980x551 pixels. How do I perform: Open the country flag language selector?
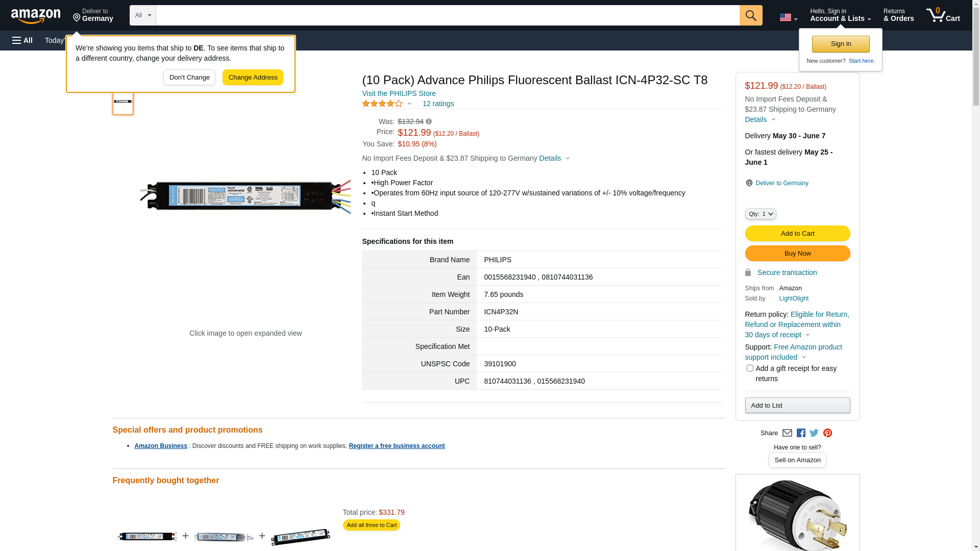coord(788,17)
